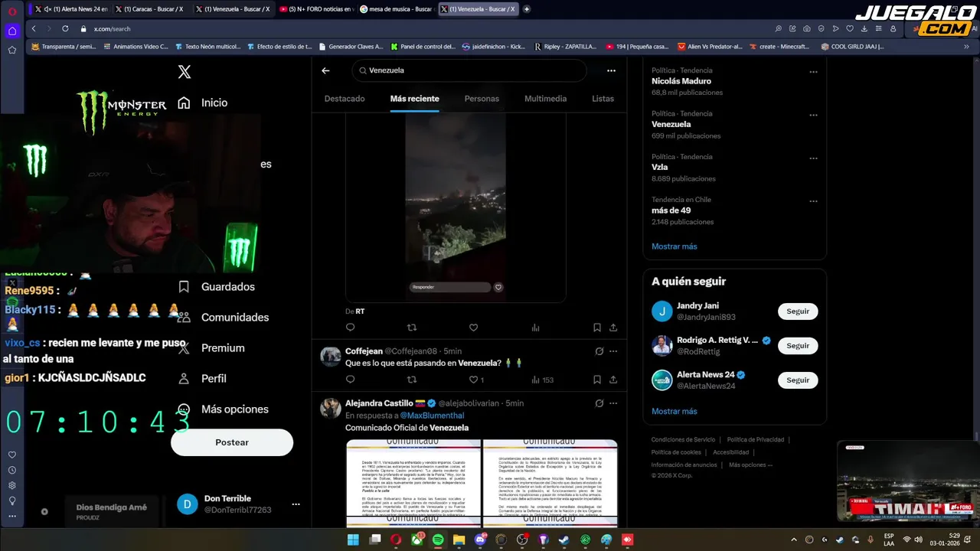Like the RT video post
Screen dimensions: 980x551
click(x=473, y=328)
